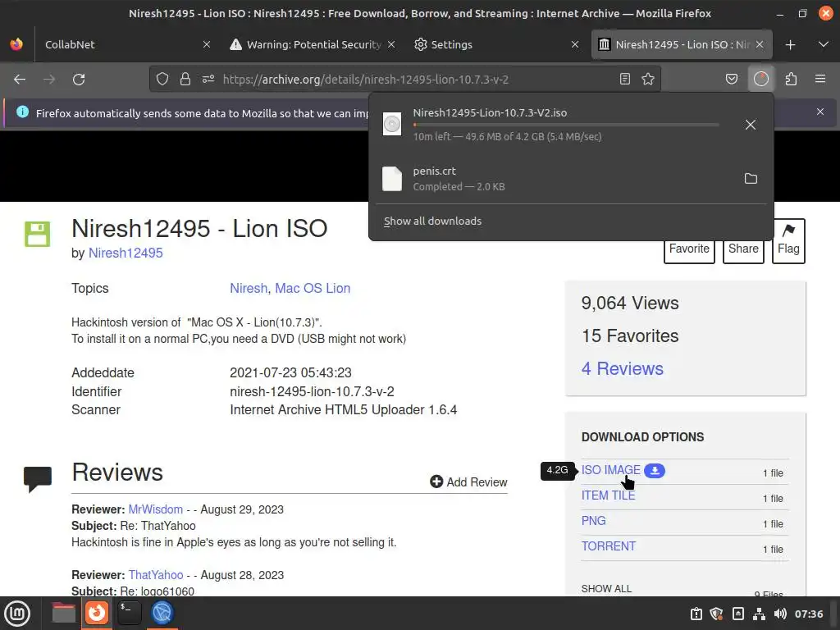This screenshot has height=630, width=840.
Task: Open a new tab with plus button
Action: click(790, 45)
